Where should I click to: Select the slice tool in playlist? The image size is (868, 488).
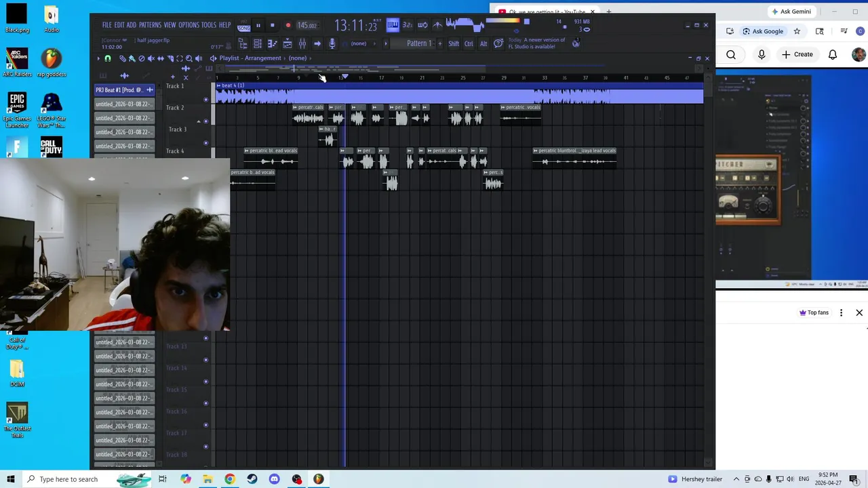click(x=170, y=59)
